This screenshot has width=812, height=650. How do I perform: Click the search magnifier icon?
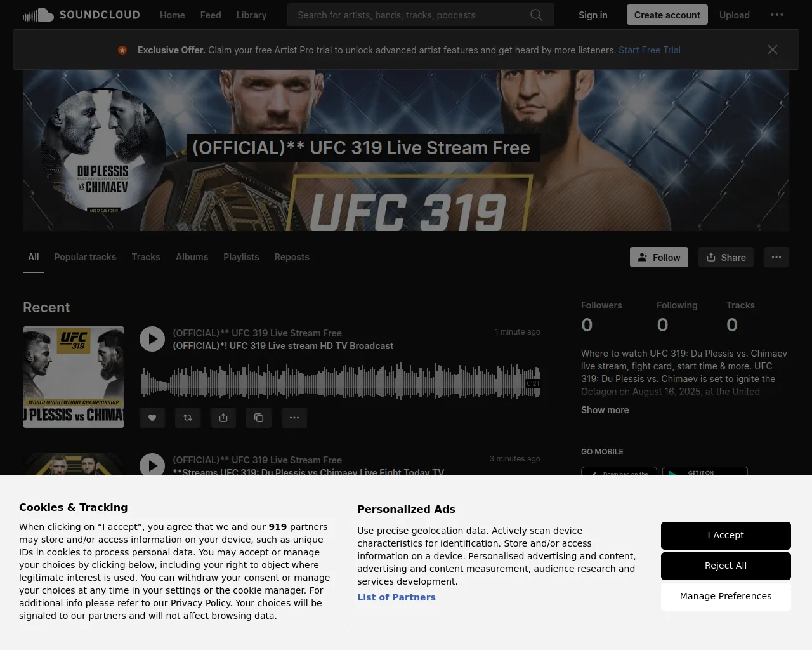tap(536, 15)
